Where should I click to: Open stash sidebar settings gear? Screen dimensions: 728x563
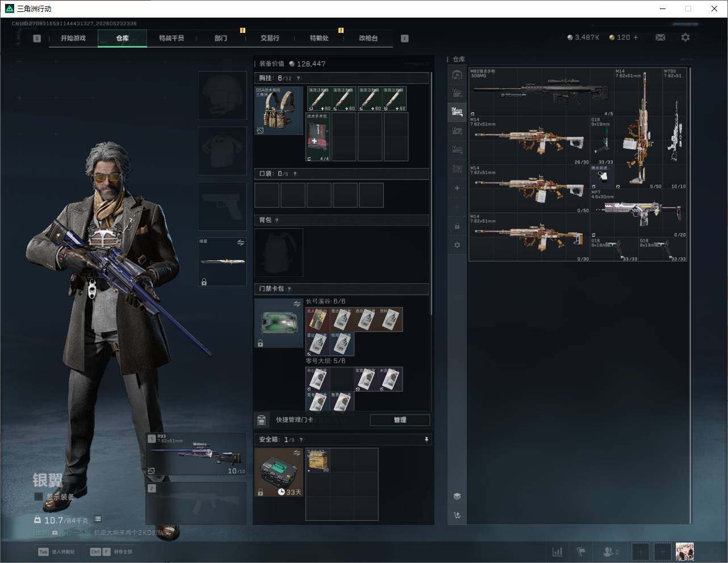tap(457, 245)
